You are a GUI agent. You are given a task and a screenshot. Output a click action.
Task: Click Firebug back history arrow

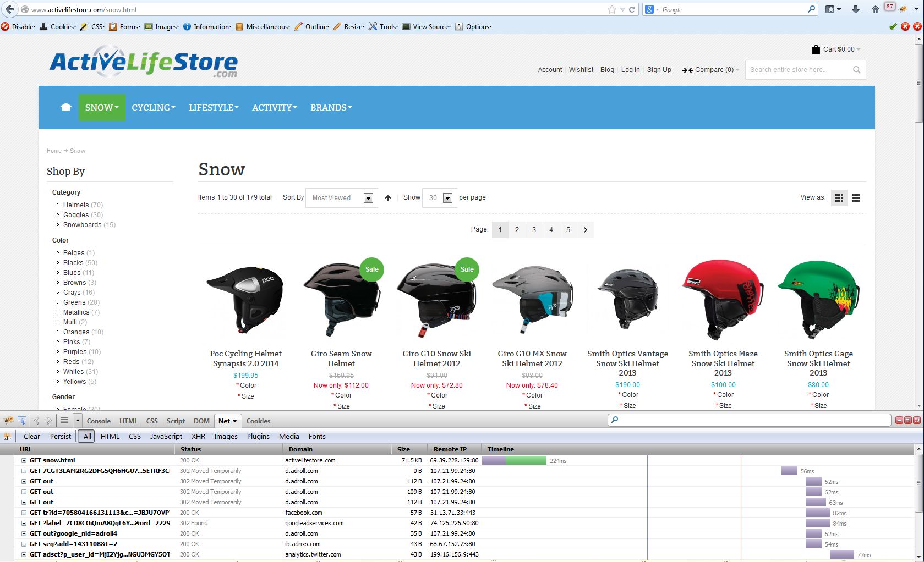(37, 421)
